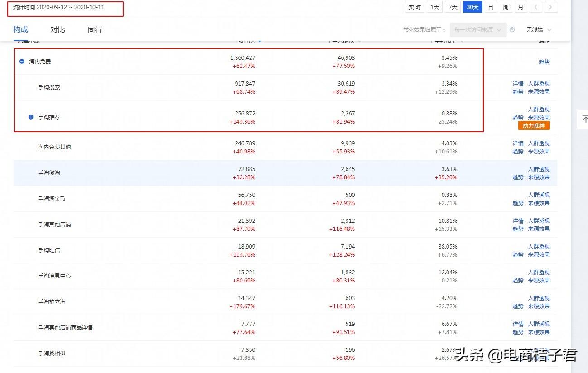Screen dimensions: 588x373
Task: Select the 构成 tab
Action: tap(21, 30)
